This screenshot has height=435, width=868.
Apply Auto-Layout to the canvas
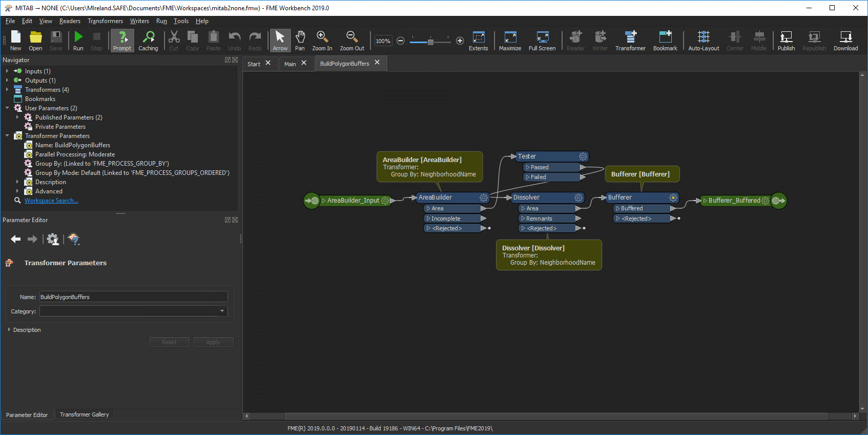pyautogui.click(x=704, y=41)
